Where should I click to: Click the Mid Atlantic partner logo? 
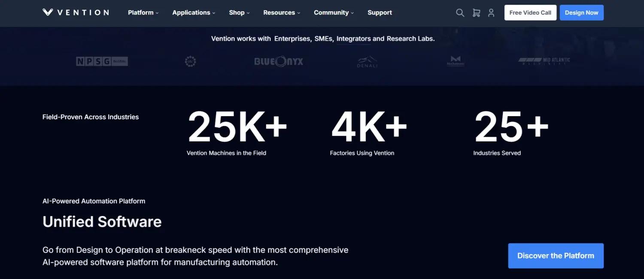(544, 61)
